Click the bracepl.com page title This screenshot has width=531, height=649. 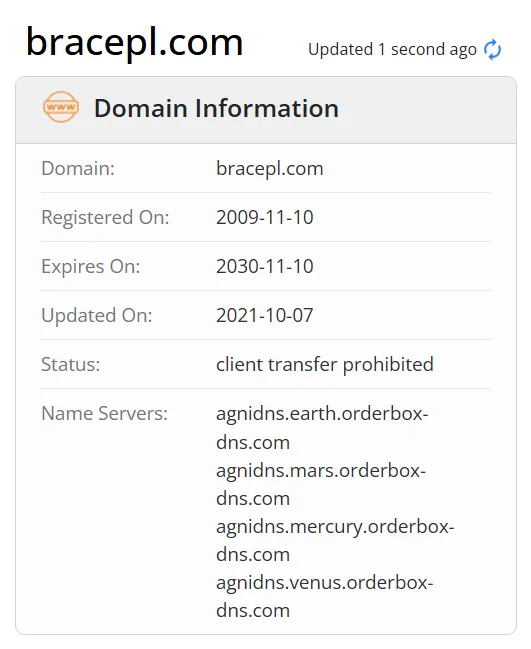click(x=135, y=43)
